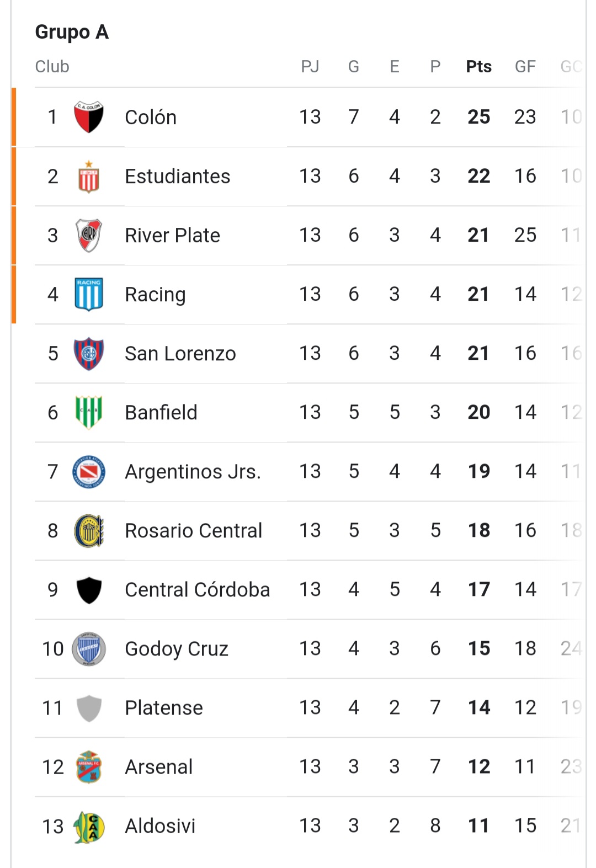
Task: Click the San Lorenzo crest icon
Action: pos(89,354)
